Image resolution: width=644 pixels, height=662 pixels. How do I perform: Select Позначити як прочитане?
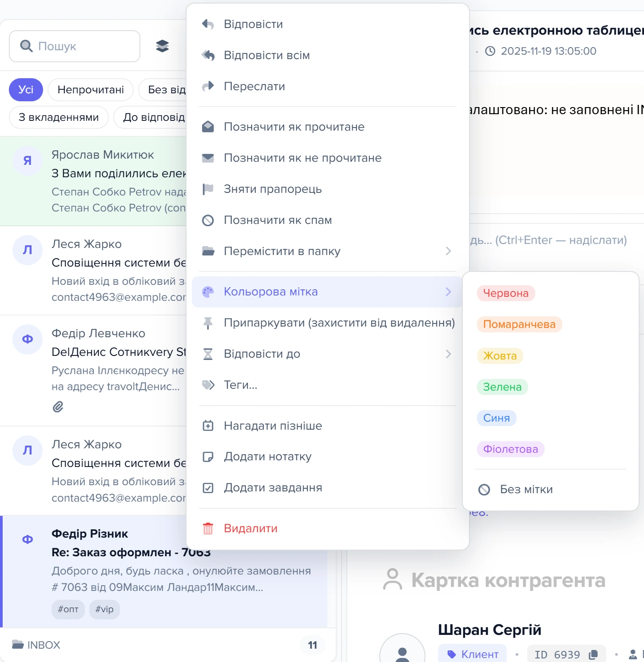pyautogui.click(x=328, y=127)
